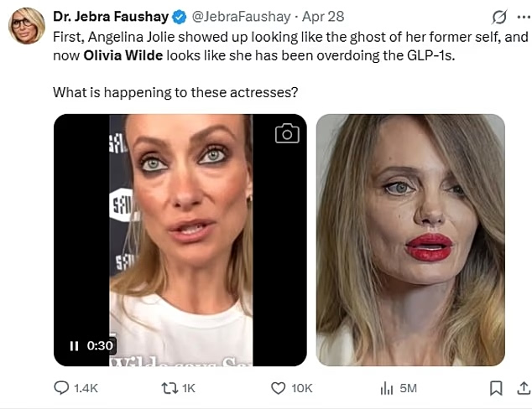
Task: Click the camera icon on the video
Action: click(287, 133)
